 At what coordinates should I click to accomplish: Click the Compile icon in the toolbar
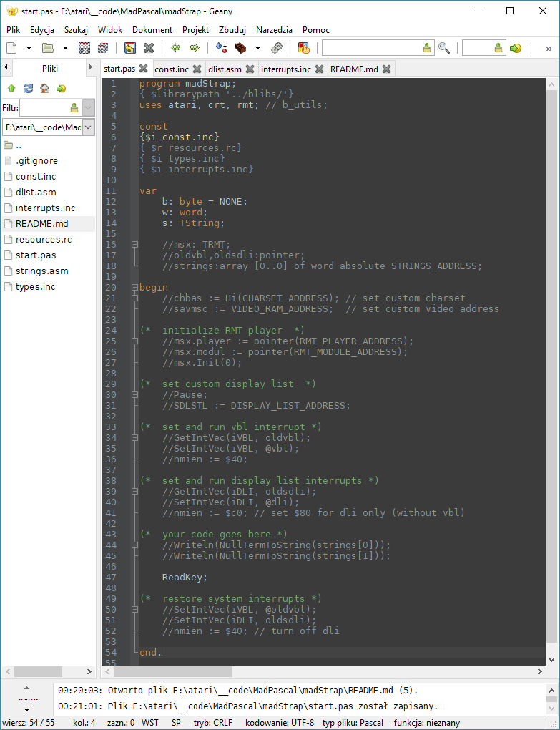click(x=221, y=48)
